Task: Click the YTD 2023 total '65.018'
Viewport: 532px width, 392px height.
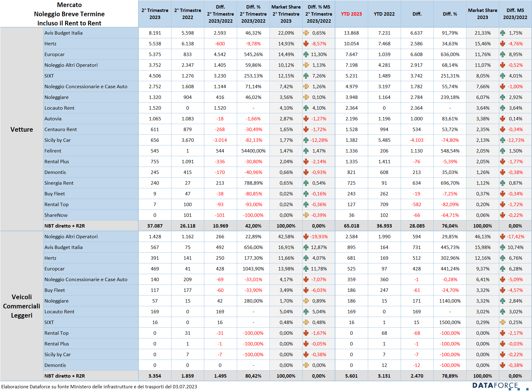Action: 351,226
